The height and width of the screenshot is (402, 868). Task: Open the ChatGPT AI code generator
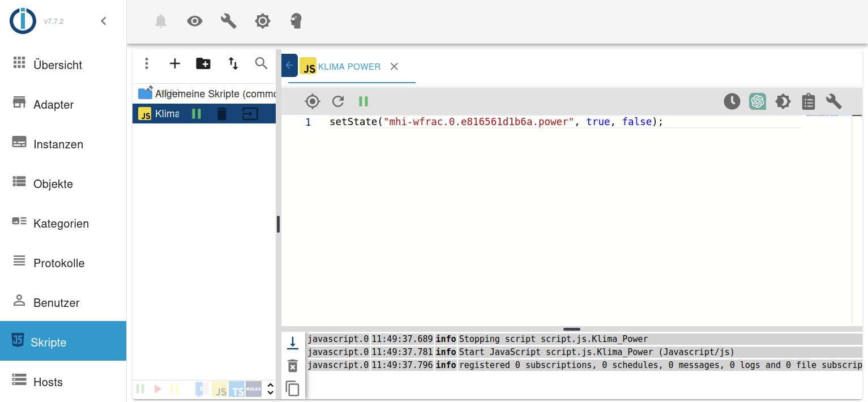tap(758, 101)
